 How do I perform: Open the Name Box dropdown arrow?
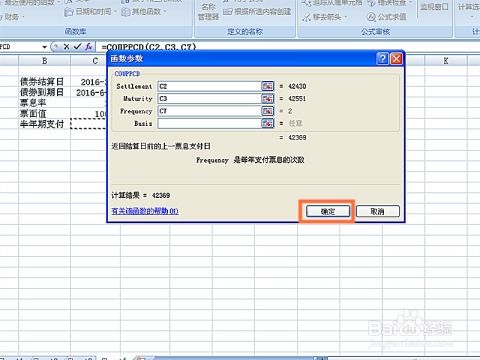click(x=44, y=47)
